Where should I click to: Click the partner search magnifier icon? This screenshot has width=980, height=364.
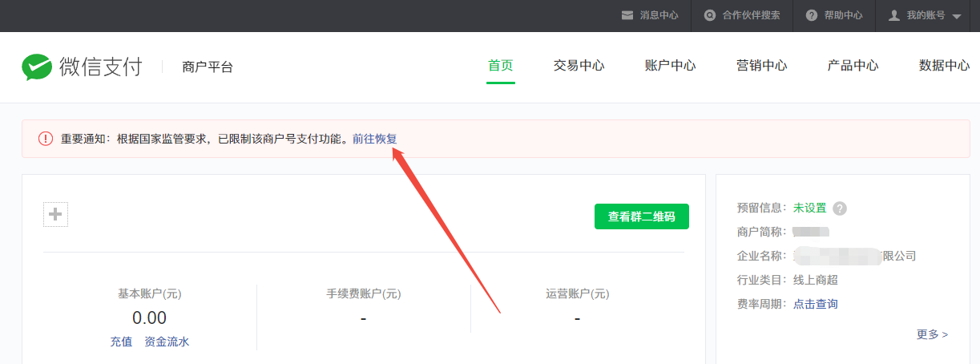coord(710,15)
